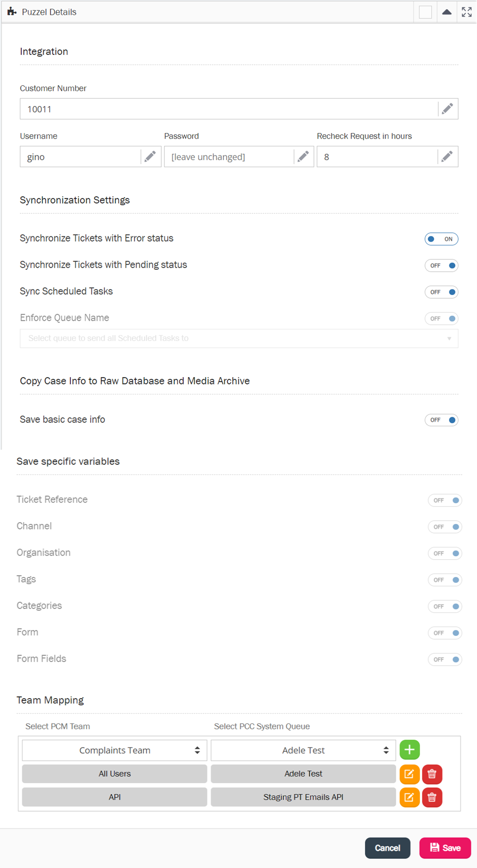Save the Puzzel integration settings
The width and height of the screenshot is (477, 868).
pyautogui.click(x=445, y=848)
